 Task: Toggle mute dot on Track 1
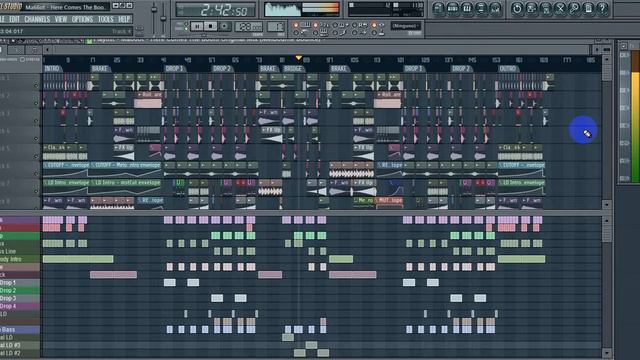click(x=36, y=85)
